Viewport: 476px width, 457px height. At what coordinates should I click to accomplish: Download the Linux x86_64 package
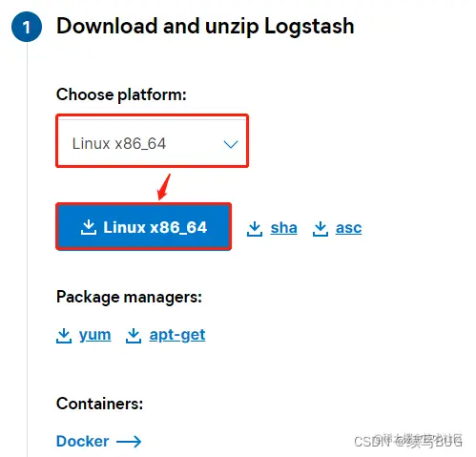click(144, 227)
